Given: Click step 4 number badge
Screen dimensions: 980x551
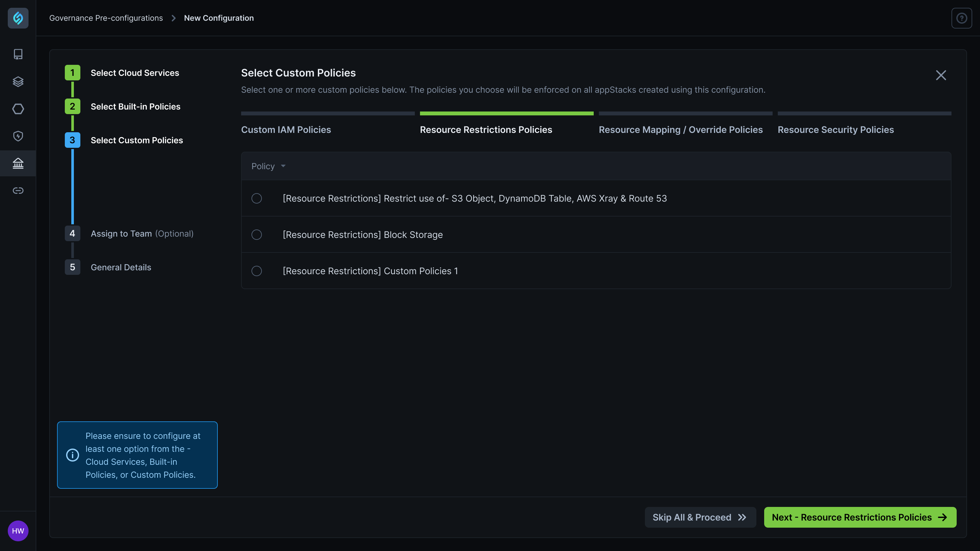Looking at the screenshot, I should [x=72, y=233].
